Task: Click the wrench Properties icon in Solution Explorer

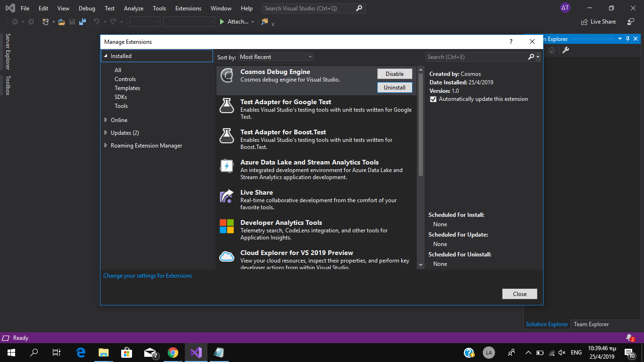Action: click(566, 50)
